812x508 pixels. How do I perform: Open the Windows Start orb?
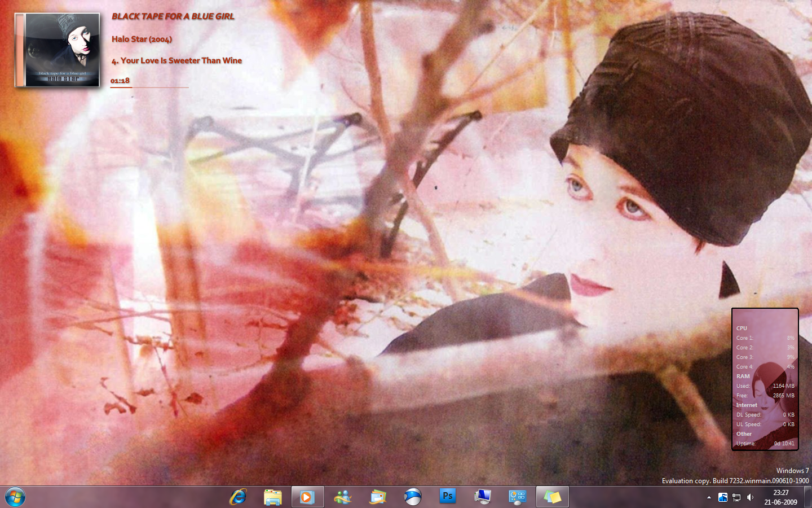(x=15, y=497)
